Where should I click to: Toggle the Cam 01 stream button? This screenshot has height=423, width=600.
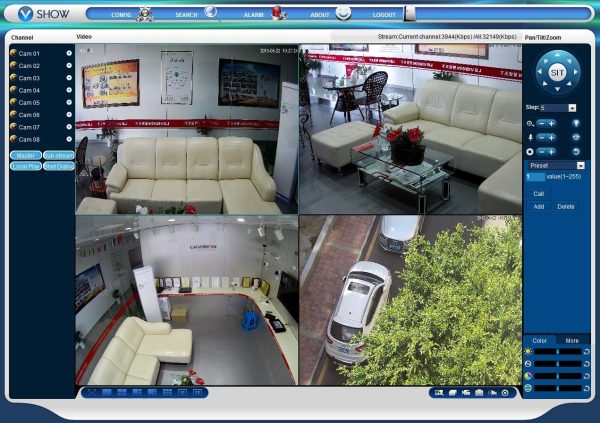pos(69,53)
